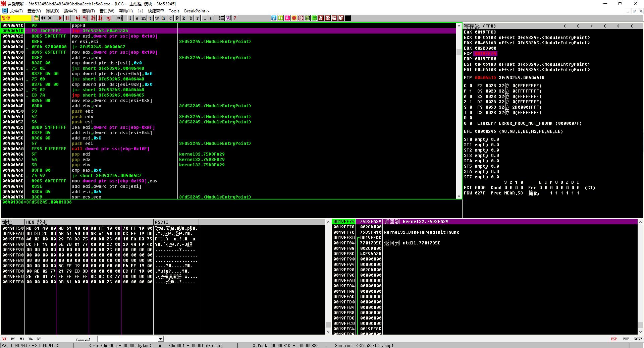644x348 pixels.
Task: Switch to memory dump tab M3
Action: click(x=22, y=339)
